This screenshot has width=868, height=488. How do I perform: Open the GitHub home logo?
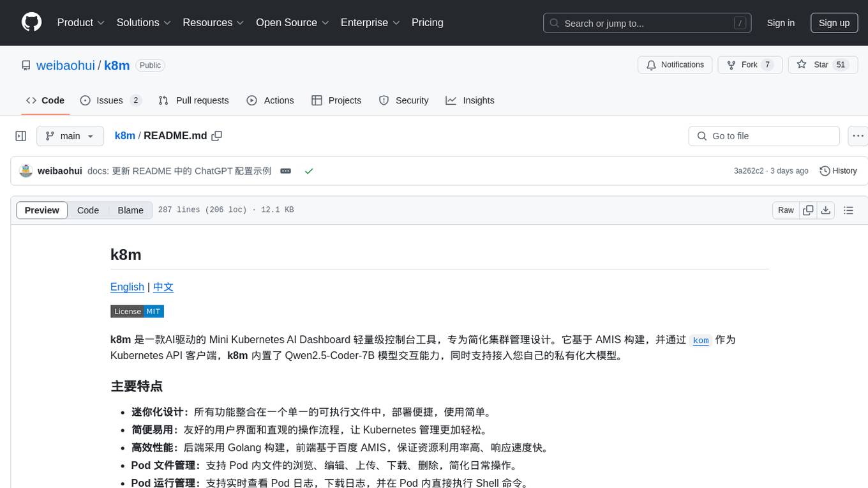(x=31, y=22)
